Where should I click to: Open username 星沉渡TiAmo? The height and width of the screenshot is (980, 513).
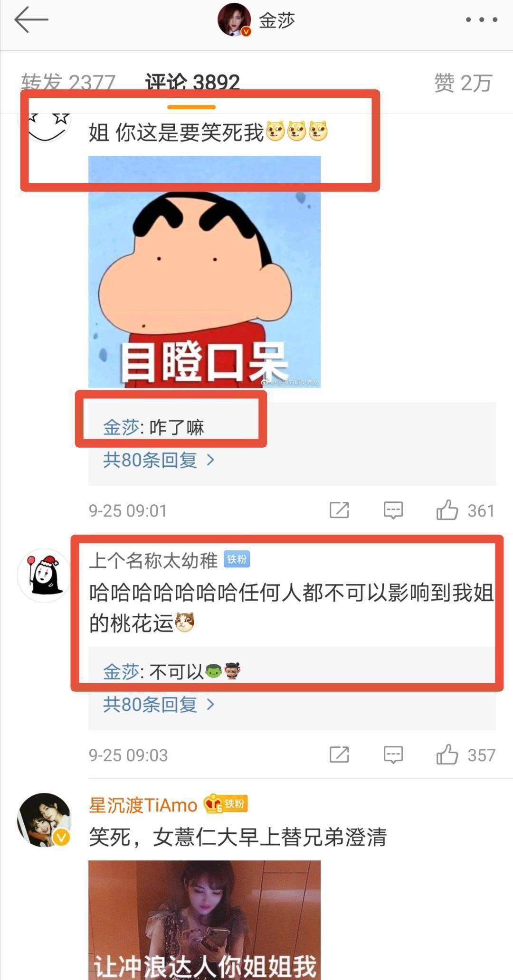[x=143, y=805]
